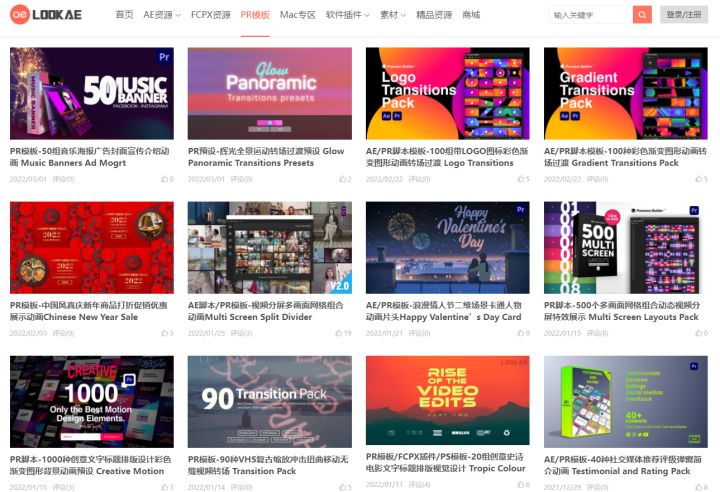
Task: Click the orange search magnifier button
Action: (642, 15)
